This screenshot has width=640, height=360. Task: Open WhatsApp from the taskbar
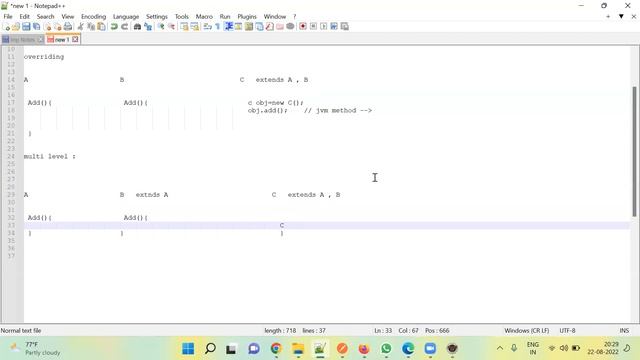coord(386,349)
